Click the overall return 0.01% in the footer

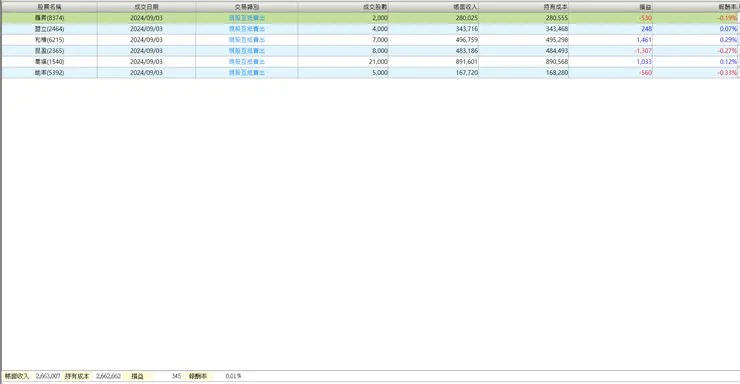(x=234, y=376)
